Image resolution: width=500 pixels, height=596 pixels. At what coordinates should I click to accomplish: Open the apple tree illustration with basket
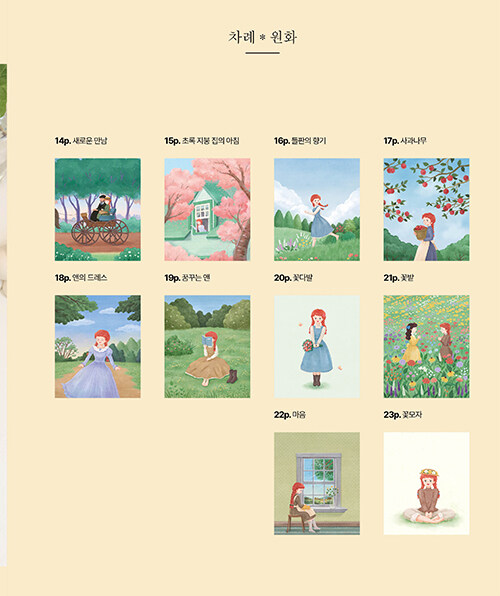426,209
